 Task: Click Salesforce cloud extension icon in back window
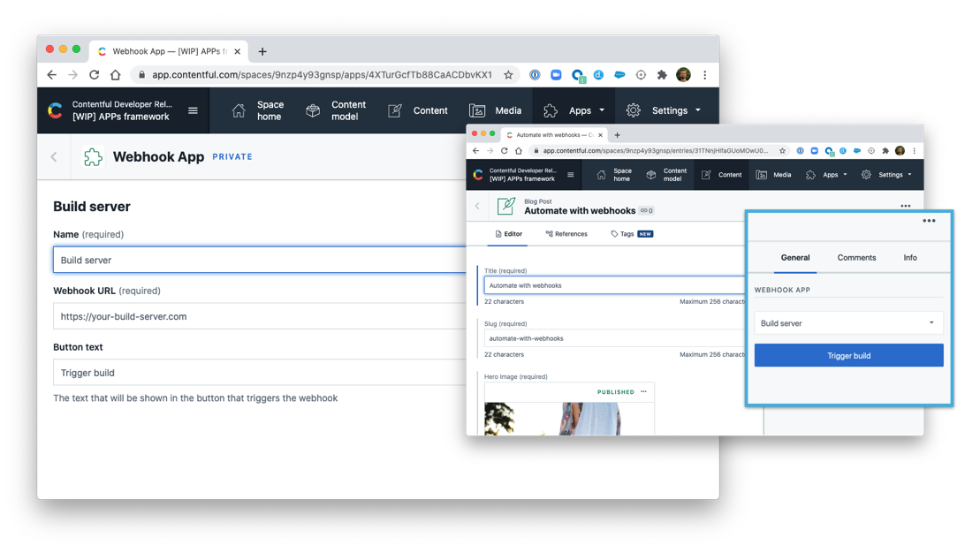point(619,75)
